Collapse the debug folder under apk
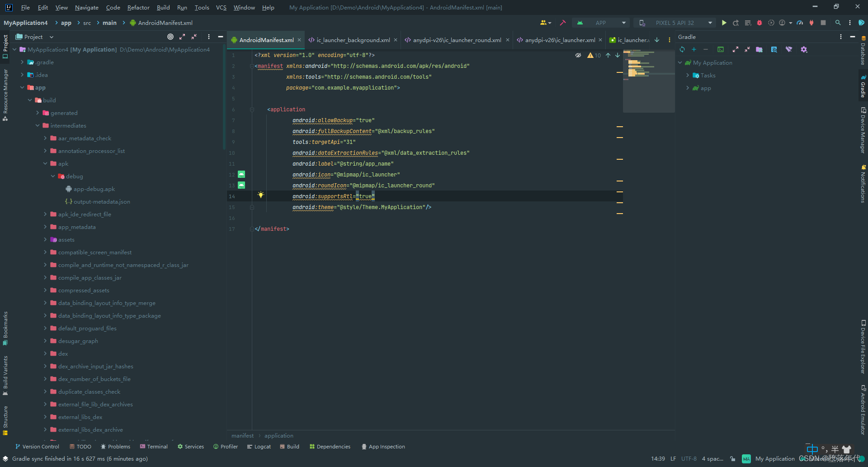The width and height of the screenshot is (868, 467). point(53,176)
